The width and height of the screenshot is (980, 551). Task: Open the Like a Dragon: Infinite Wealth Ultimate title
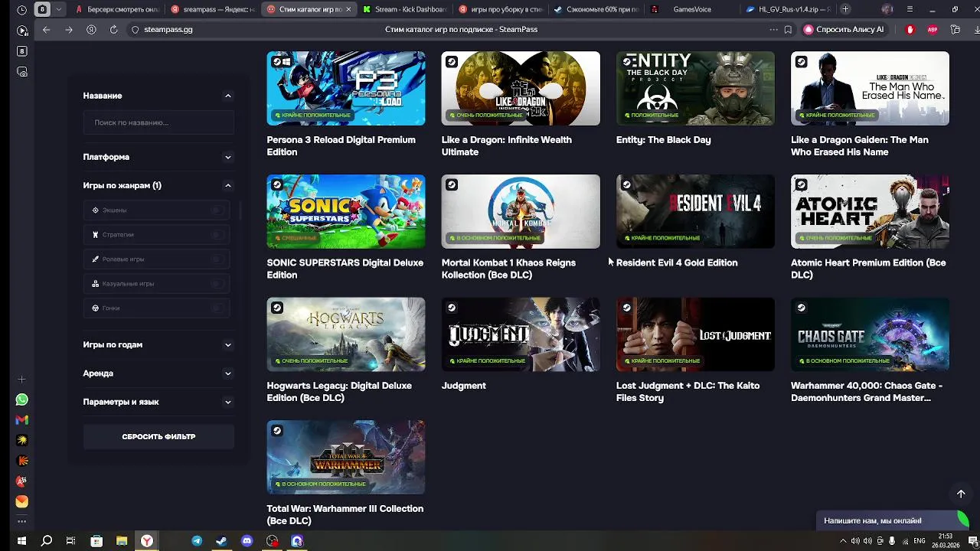507,146
